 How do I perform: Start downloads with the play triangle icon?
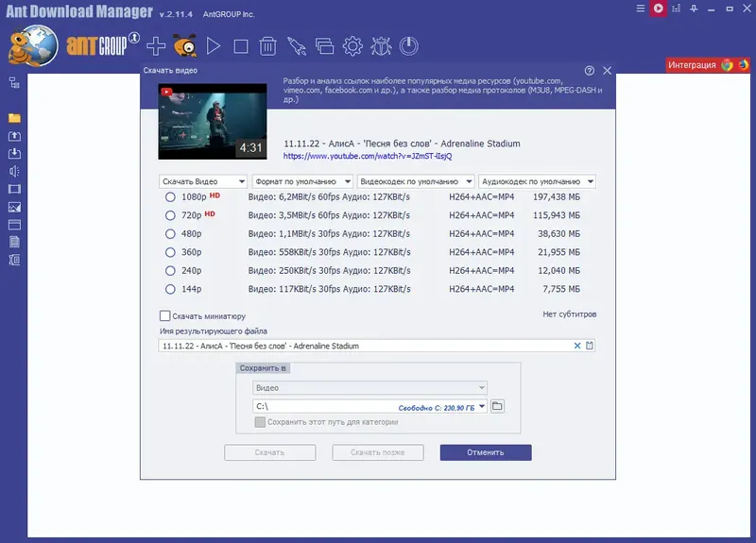click(x=214, y=46)
